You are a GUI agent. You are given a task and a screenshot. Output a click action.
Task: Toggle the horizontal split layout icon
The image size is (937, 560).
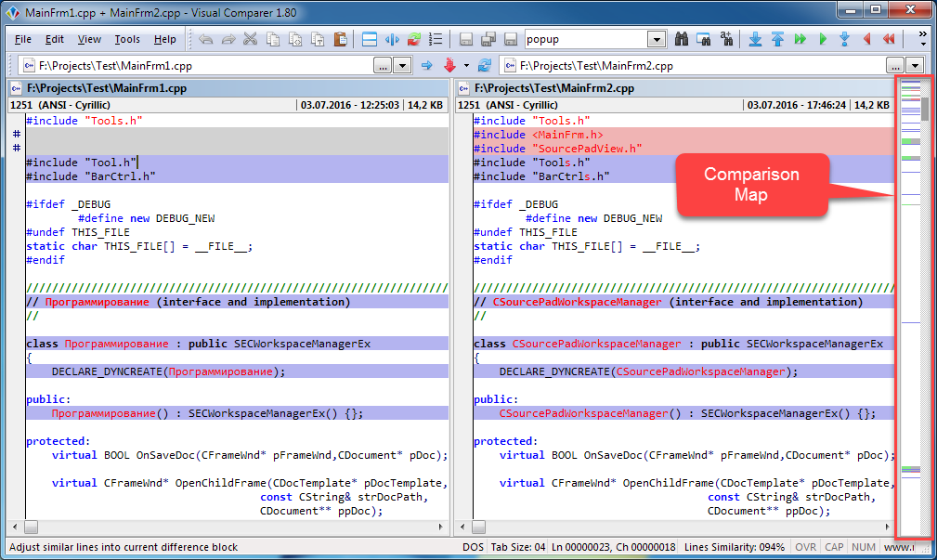pos(369,39)
